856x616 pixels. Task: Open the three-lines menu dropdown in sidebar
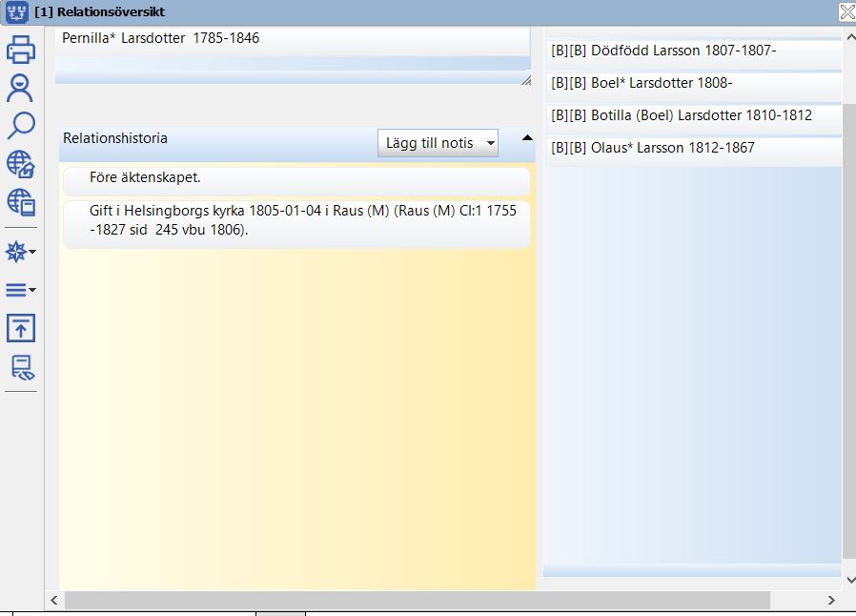[21, 290]
